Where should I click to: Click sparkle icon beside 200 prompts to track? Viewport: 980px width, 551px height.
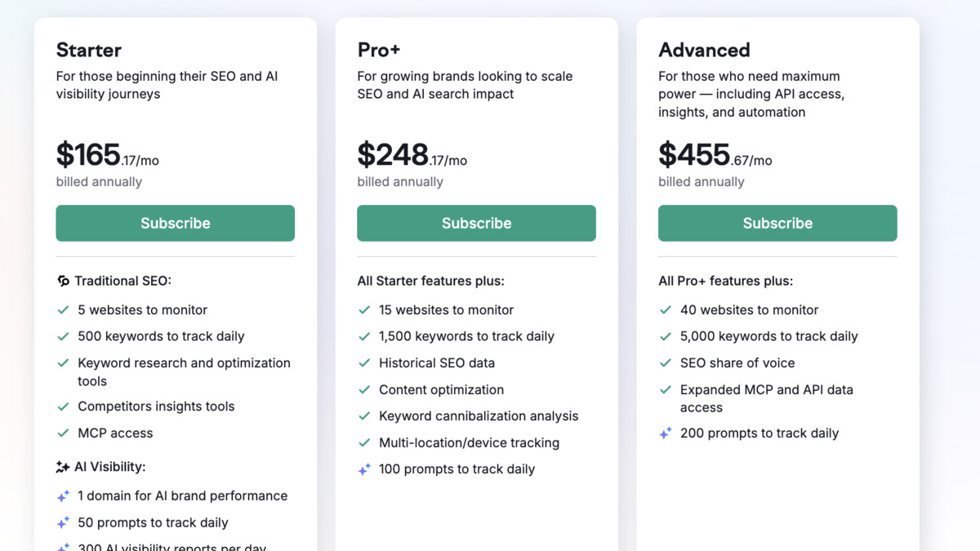(666, 433)
